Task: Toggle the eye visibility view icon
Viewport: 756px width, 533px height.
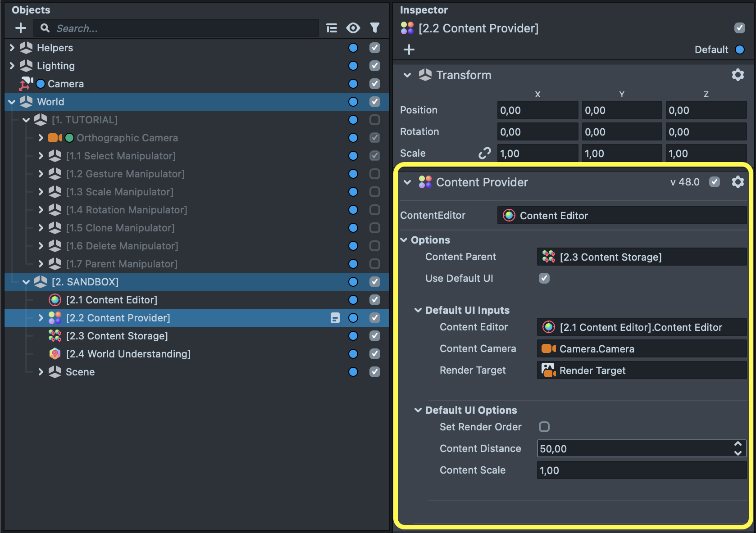Action: point(353,28)
